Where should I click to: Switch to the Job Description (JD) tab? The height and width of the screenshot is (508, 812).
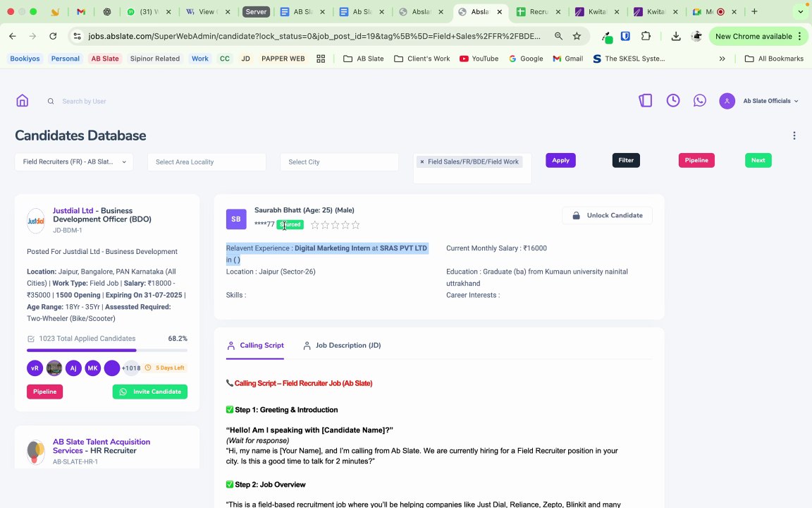[342, 345]
